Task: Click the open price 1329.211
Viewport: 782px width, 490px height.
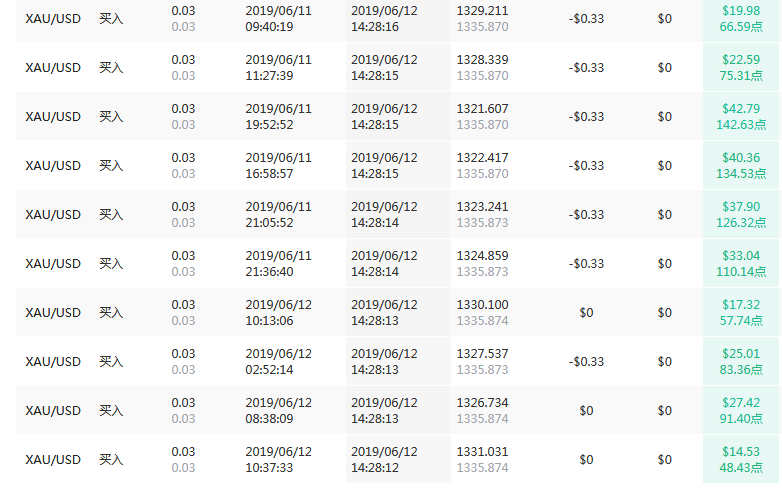Action: (482, 10)
